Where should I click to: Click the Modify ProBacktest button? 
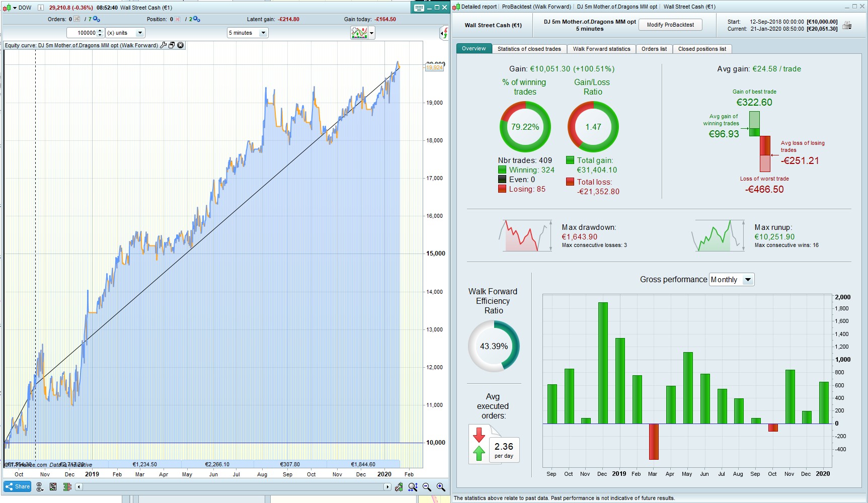click(x=670, y=25)
